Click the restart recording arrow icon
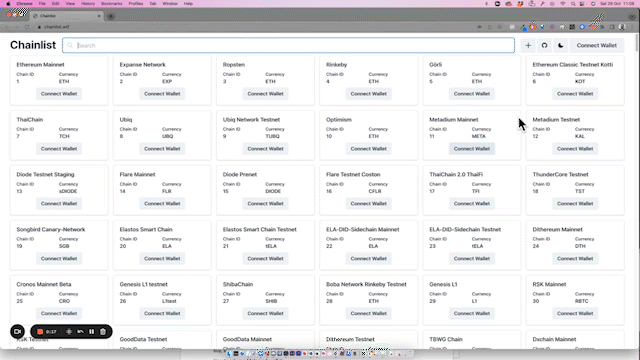 [80, 332]
